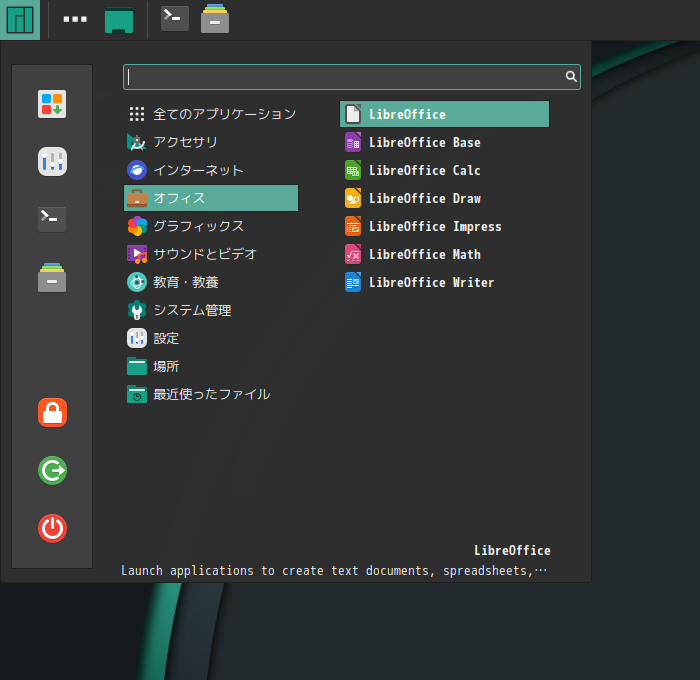Launch LibreOffice Writer
The width and height of the screenshot is (700, 680).
[x=445, y=282]
